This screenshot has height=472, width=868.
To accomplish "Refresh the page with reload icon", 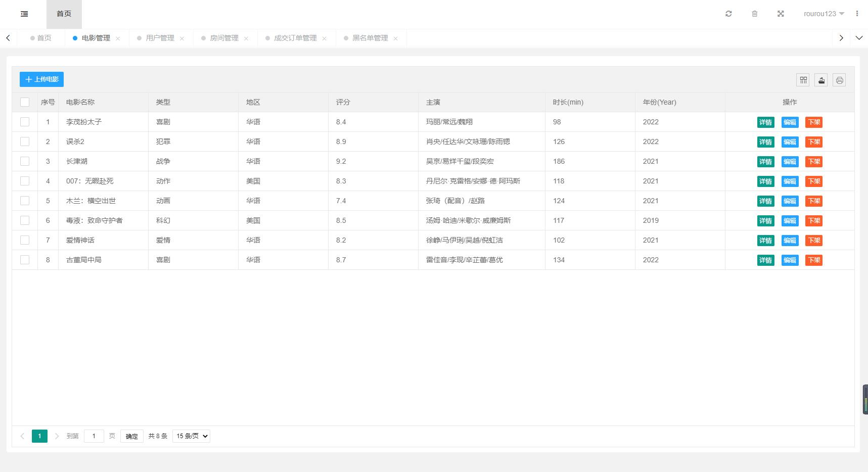I will click(728, 14).
